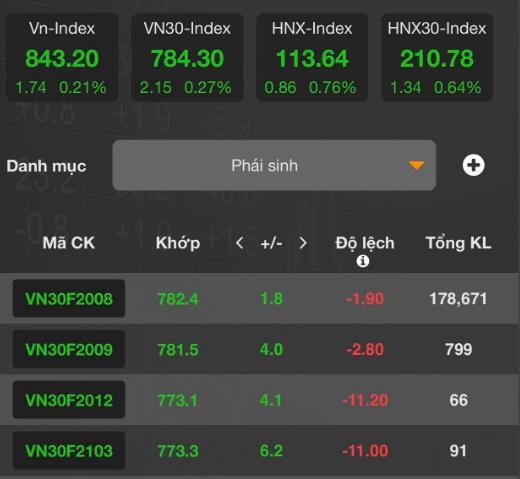Sort by Mã CK column header

pyautogui.click(x=69, y=243)
